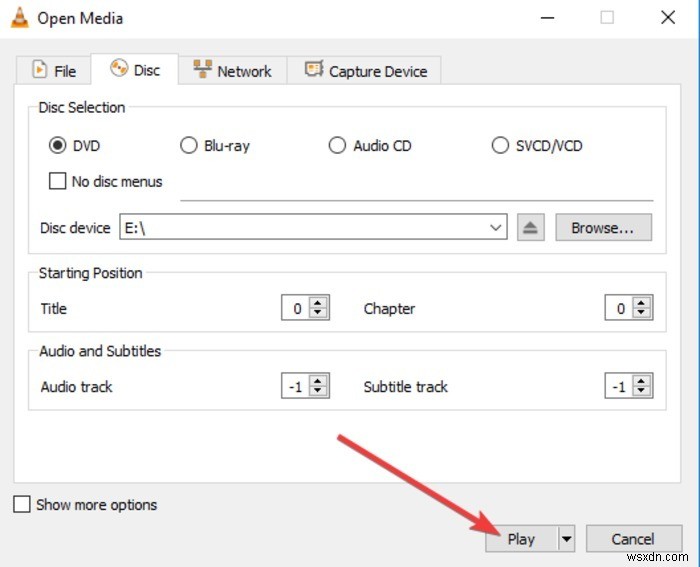
Task: Click the File tab icon
Action: (40, 70)
